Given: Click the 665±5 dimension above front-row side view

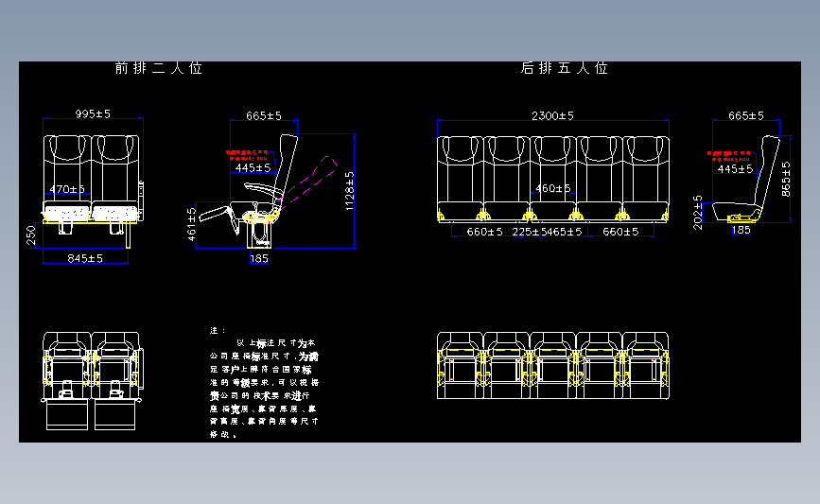Looking at the screenshot, I should point(264,115).
